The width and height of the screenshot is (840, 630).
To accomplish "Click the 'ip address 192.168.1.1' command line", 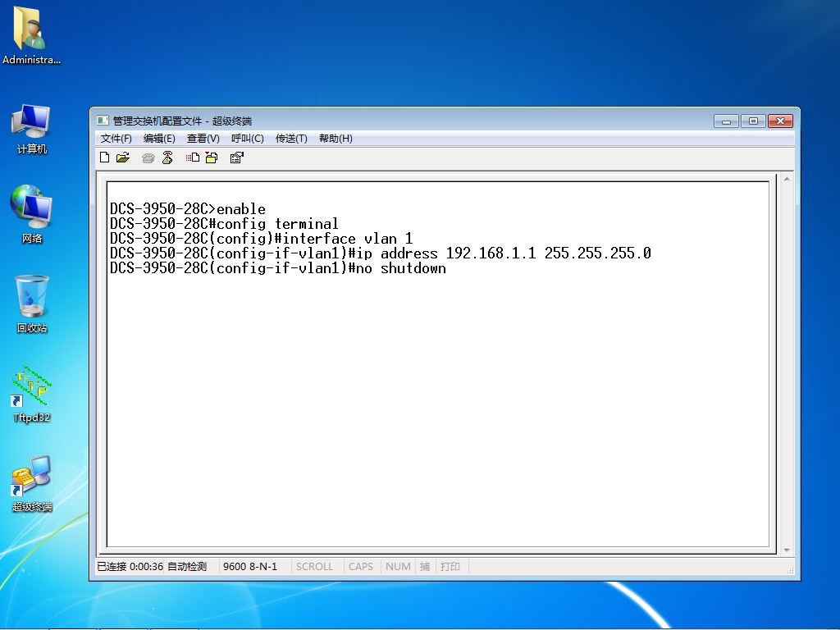I will coord(381,253).
